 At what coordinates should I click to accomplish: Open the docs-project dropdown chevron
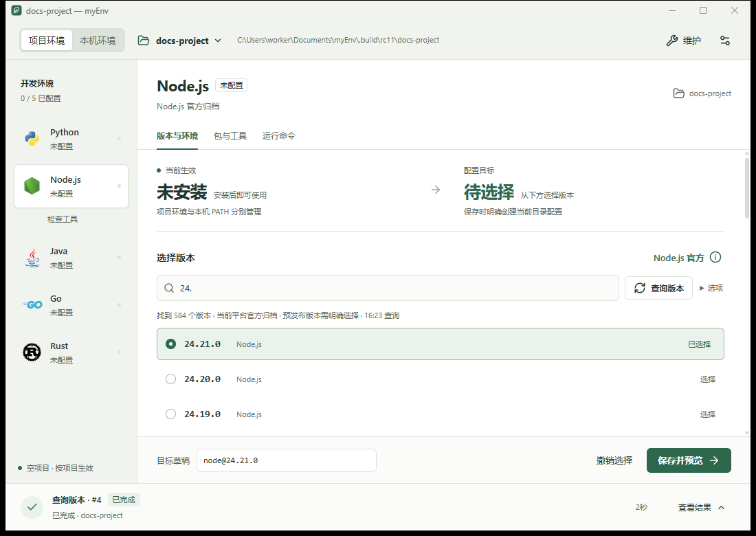click(x=218, y=41)
